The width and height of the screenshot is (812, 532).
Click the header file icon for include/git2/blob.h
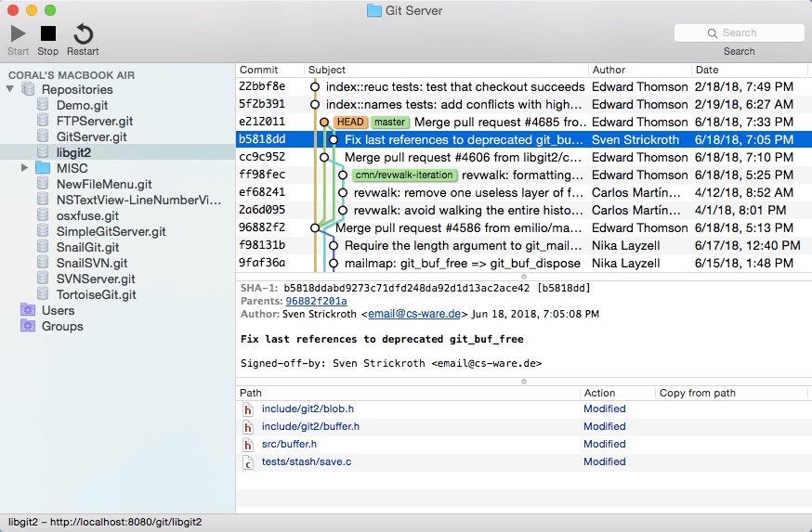(x=248, y=409)
